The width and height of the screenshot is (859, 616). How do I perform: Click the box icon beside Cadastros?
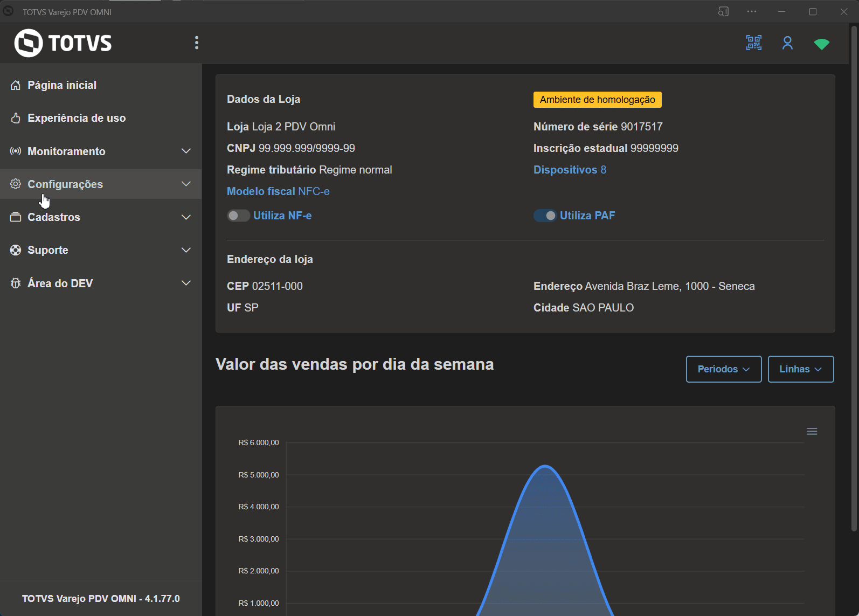pyautogui.click(x=16, y=217)
